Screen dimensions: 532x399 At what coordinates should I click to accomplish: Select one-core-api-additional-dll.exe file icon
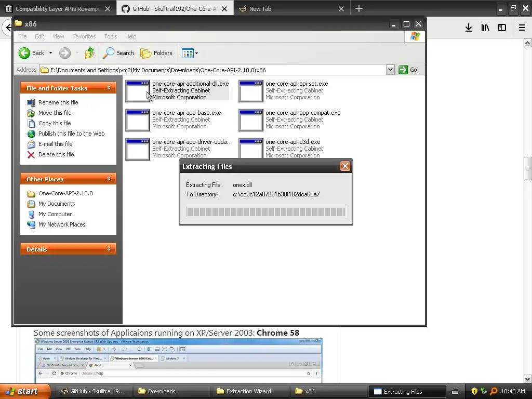pos(137,91)
